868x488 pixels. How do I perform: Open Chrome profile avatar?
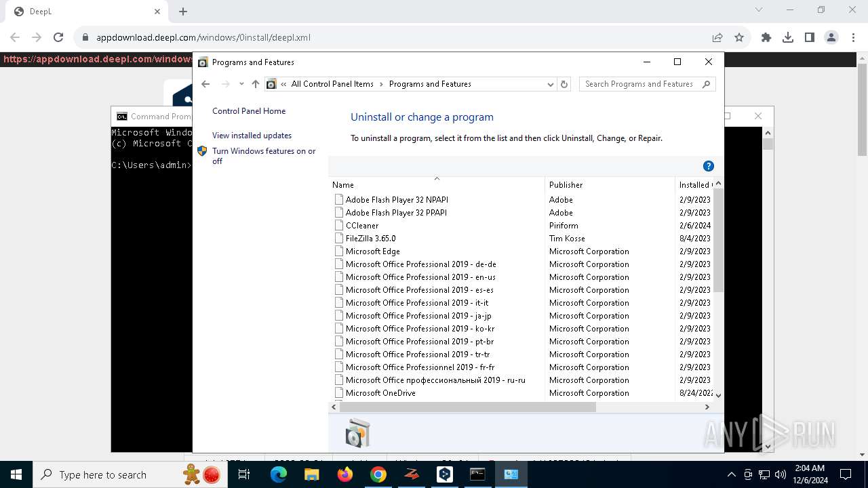tap(831, 38)
